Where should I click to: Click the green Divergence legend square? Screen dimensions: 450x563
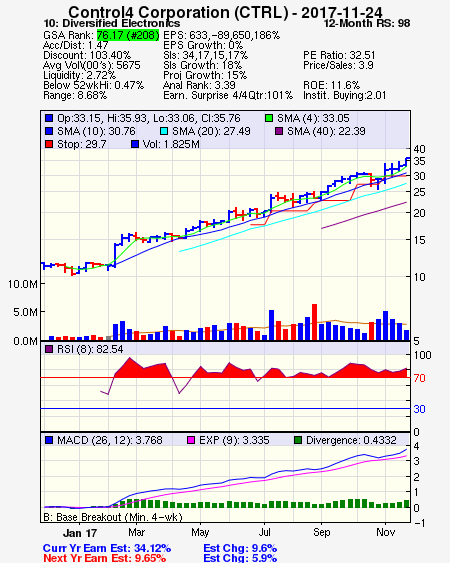pyautogui.click(x=298, y=440)
